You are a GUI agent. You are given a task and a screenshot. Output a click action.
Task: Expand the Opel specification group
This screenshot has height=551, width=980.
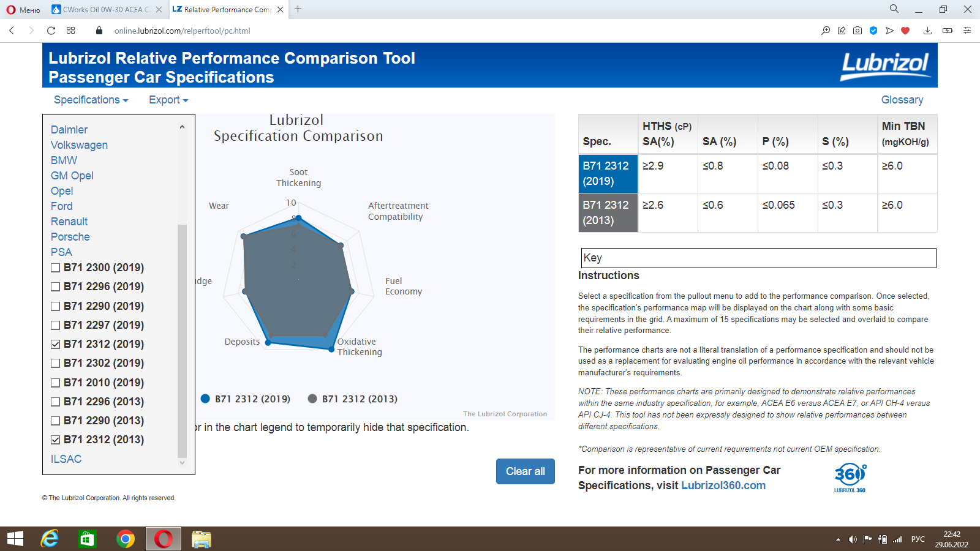62,191
